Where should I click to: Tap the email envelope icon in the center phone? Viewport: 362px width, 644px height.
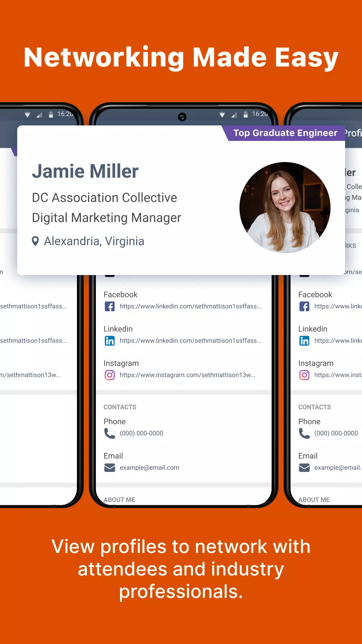pos(110,468)
